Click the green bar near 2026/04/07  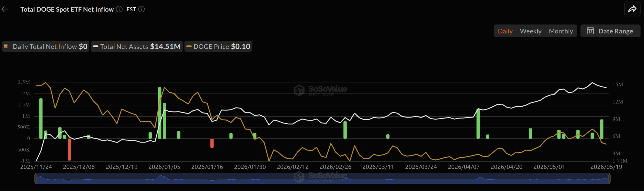(x=478, y=124)
